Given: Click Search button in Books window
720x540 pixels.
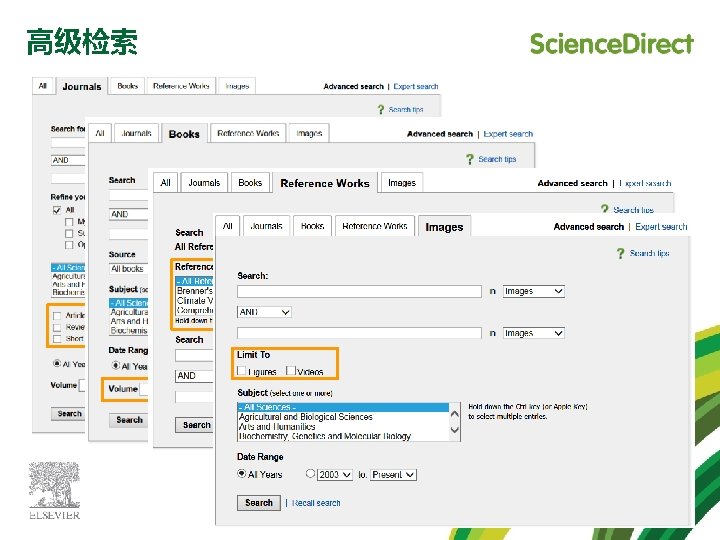Looking at the screenshot, I should coord(129,420).
